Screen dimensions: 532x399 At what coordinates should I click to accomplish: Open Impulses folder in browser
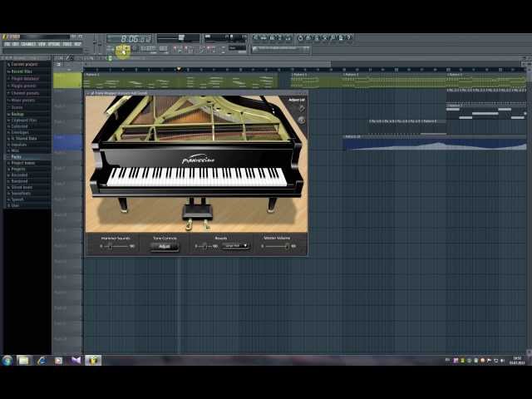[19, 145]
